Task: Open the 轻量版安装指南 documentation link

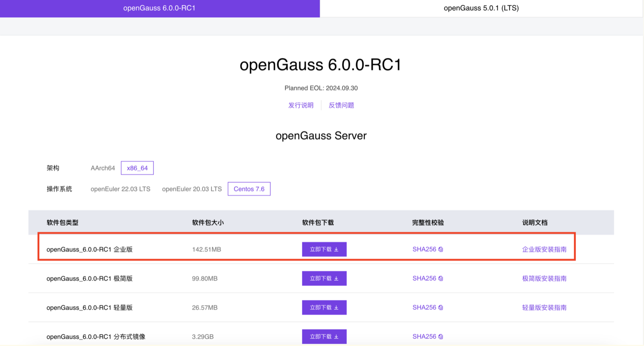Action: (x=544, y=308)
